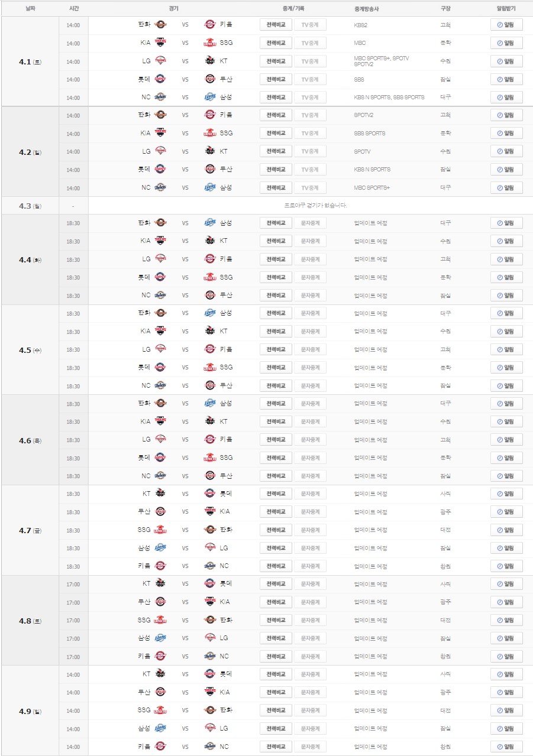The image size is (533, 756).
Task: Click '프로야구 경기가 없습니다.' message
Action: (x=316, y=206)
